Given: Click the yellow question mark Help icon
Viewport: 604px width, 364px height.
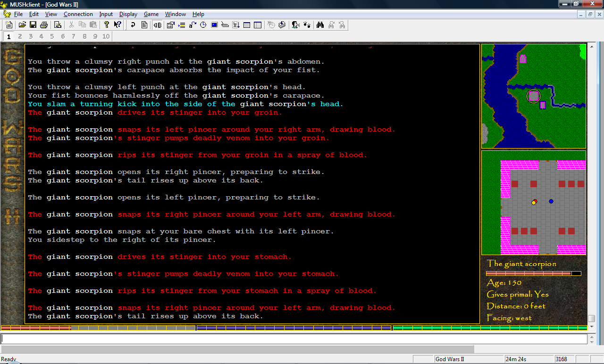Looking at the screenshot, I should coord(107,25).
